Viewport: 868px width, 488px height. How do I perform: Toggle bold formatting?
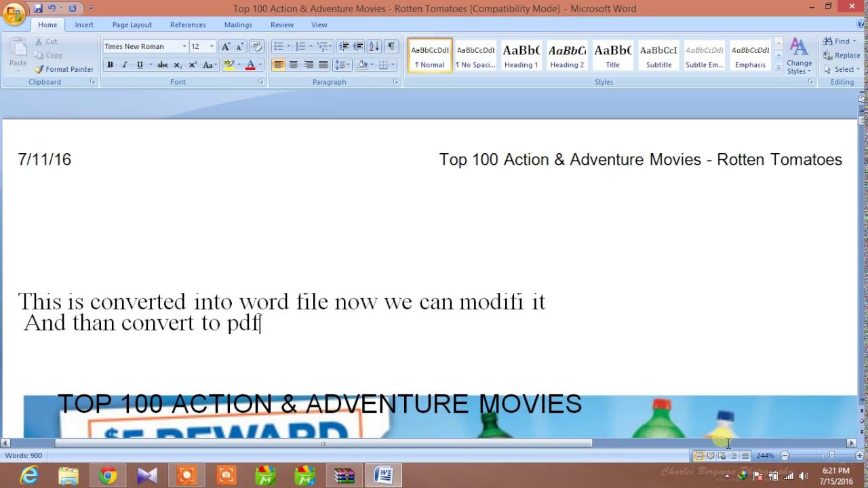click(x=110, y=65)
